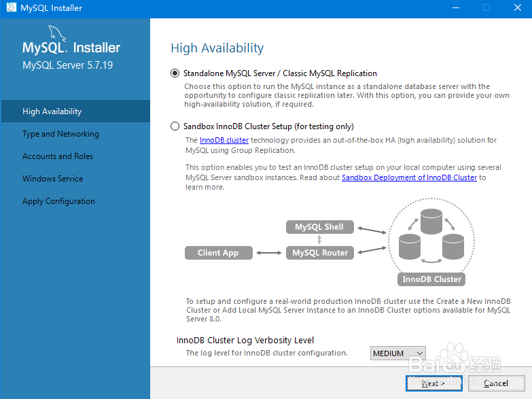Click the MySQL dolphin logo in sidebar
Screen dimensions: 532x399
click(x=57, y=33)
